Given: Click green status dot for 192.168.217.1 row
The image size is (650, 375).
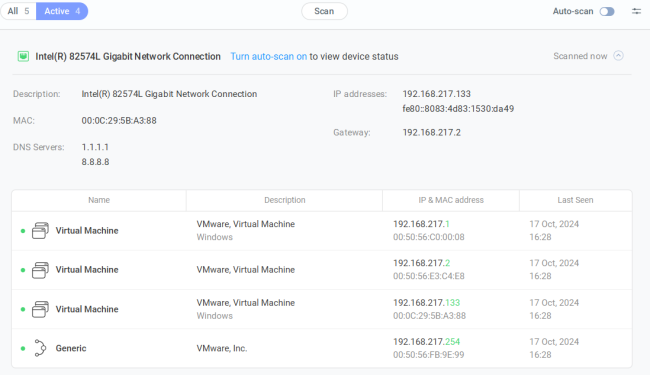Looking at the screenshot, I should (x=23, y=231).
